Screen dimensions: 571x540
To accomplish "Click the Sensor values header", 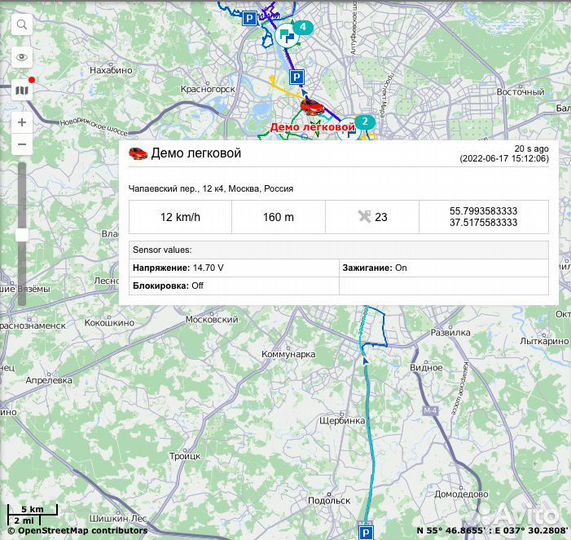I will pyautogui.click(x=339, y=250).
